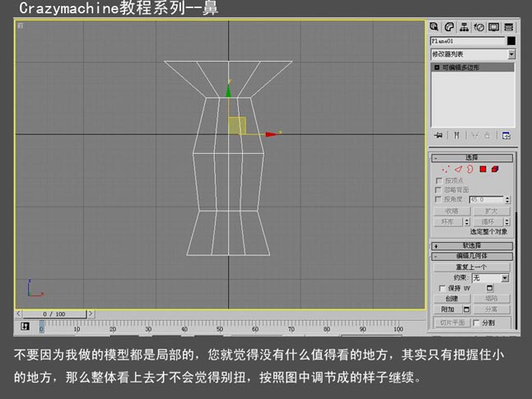Click the green Y-axis gizmo arrow
532x399 pixels.
point(228,90)
